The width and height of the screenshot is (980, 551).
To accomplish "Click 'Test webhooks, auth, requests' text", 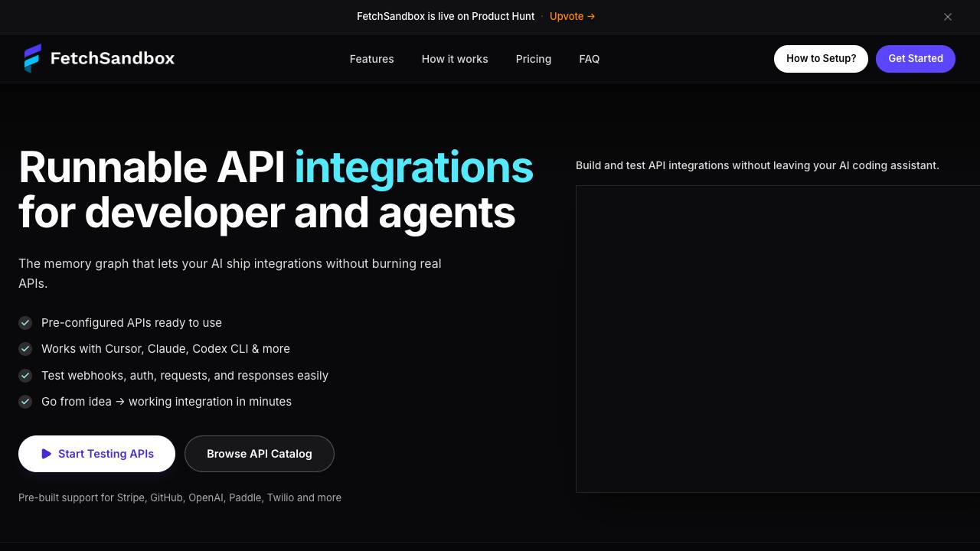I will 185,376.
